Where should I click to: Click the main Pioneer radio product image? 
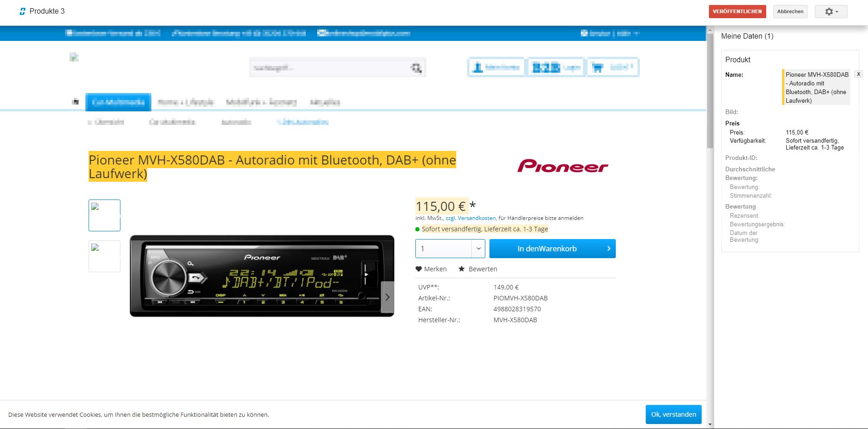coord(262,276)
